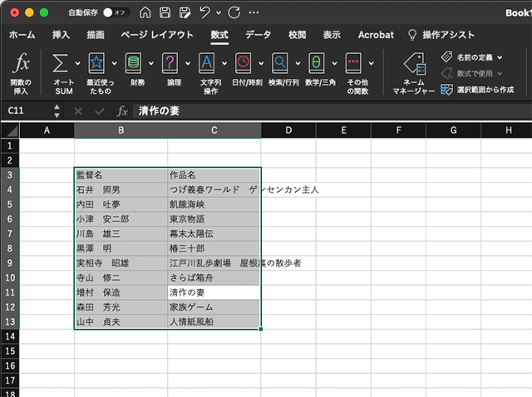Screen dimensions: 532x397
Task: Open the Logical (論理) functions icon
Action: point(170,63)
